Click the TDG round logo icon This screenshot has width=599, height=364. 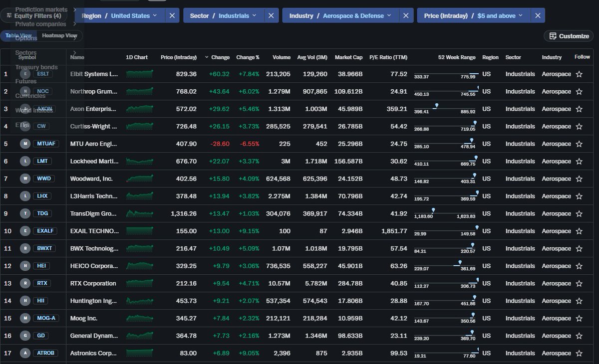point(24,213)
